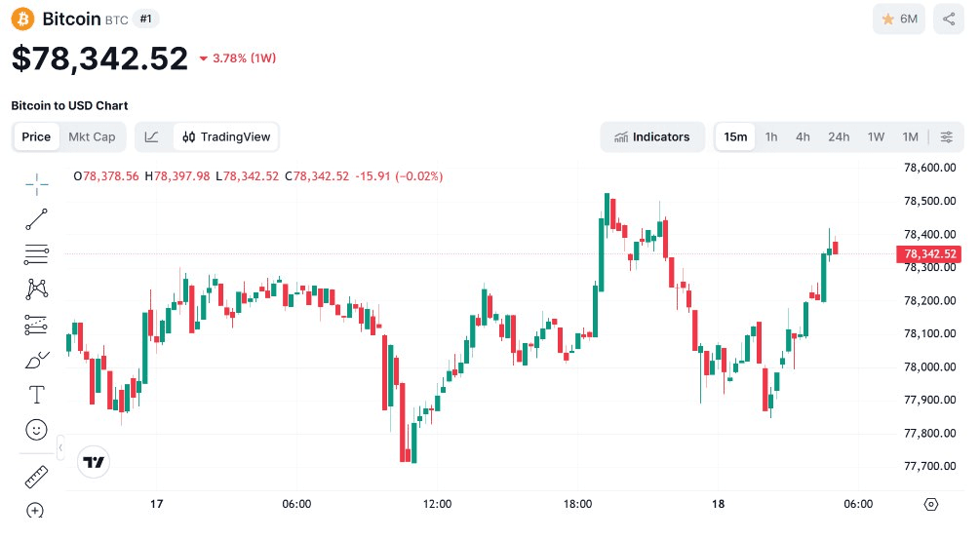
Task: Click the BTC ticker symbol label
Action: tap(116, 20)
